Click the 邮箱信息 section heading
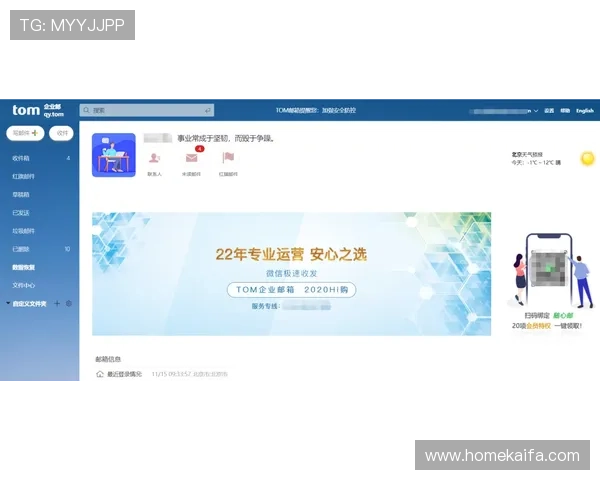 108,359
